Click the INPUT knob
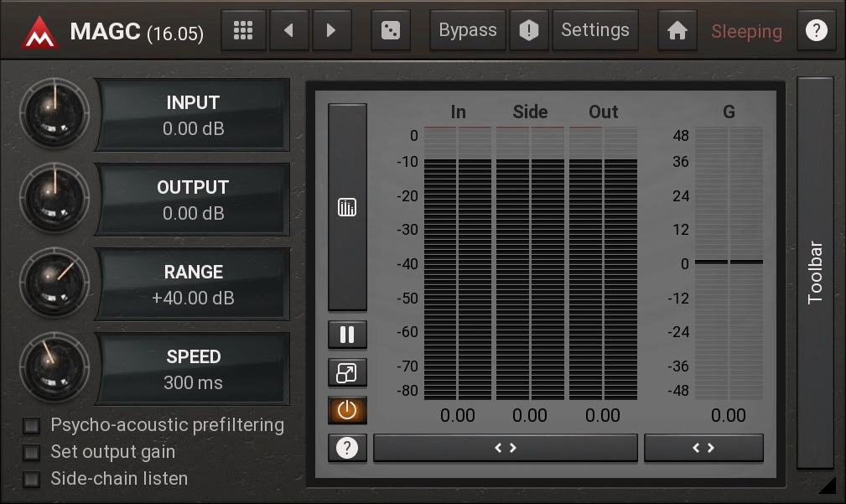 [54, 114]
